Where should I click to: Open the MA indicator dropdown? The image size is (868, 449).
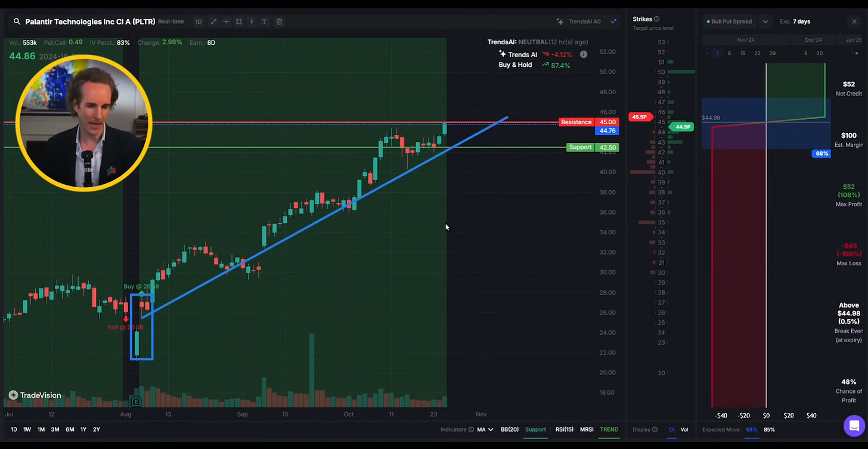[x=485, y=429]
